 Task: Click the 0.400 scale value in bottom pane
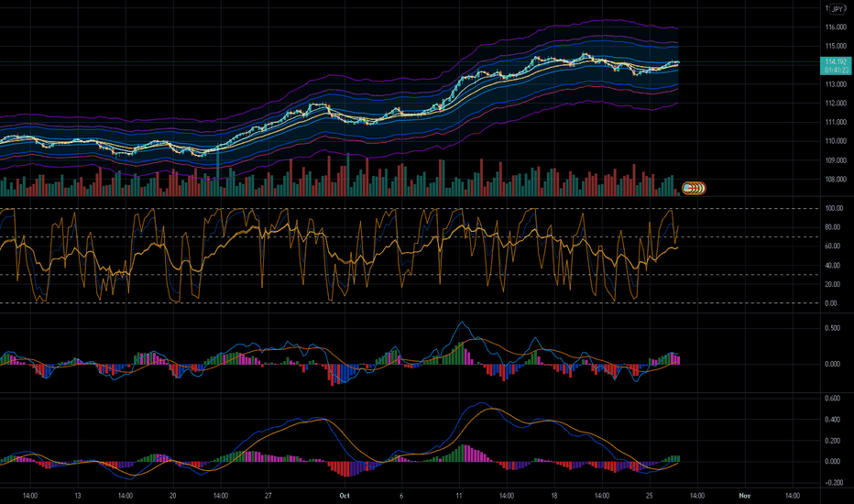point(833,420)
